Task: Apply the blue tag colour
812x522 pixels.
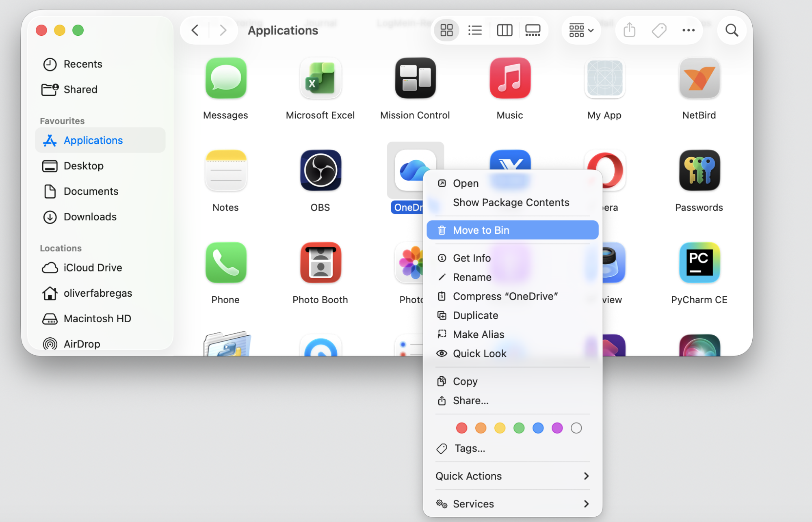Action: (x=538, y=428)
